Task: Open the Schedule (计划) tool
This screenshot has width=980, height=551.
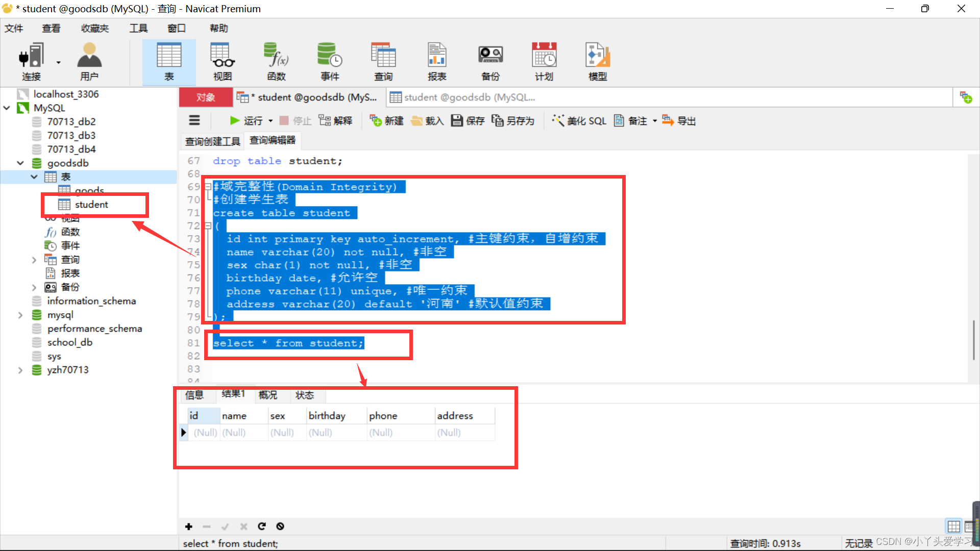Action: pos(544,62)
